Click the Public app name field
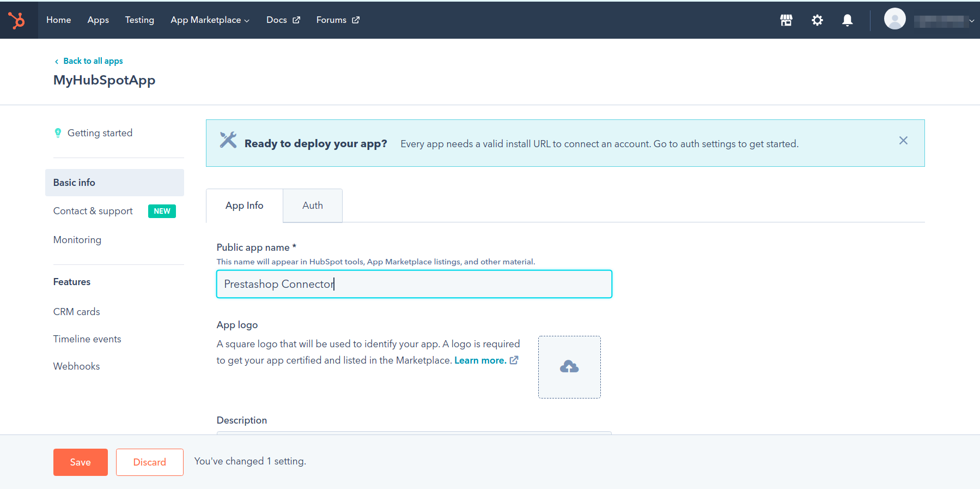980x489 pixels. (414, 284)
